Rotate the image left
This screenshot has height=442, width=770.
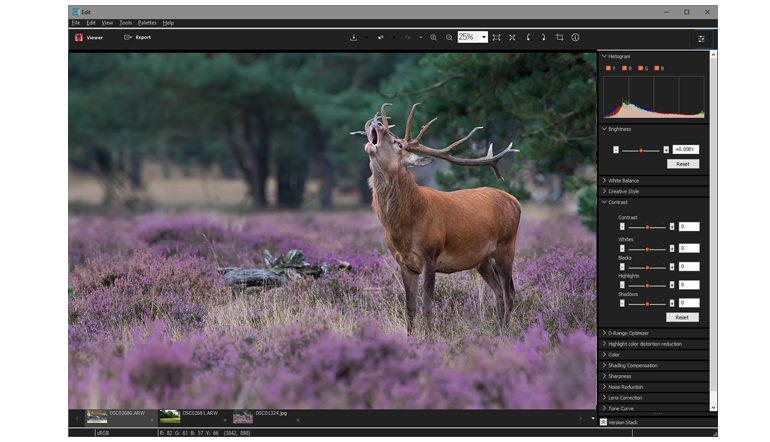pos(528,37)
